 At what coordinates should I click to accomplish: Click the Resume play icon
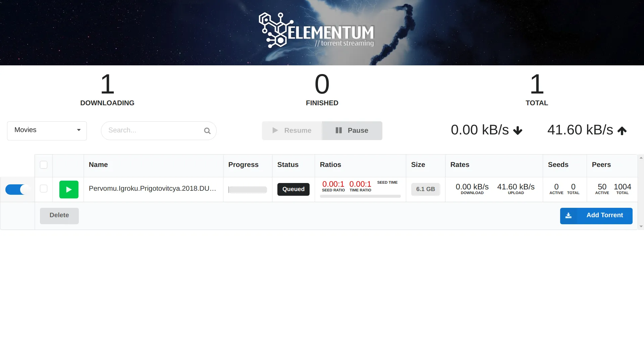point(275,130)
